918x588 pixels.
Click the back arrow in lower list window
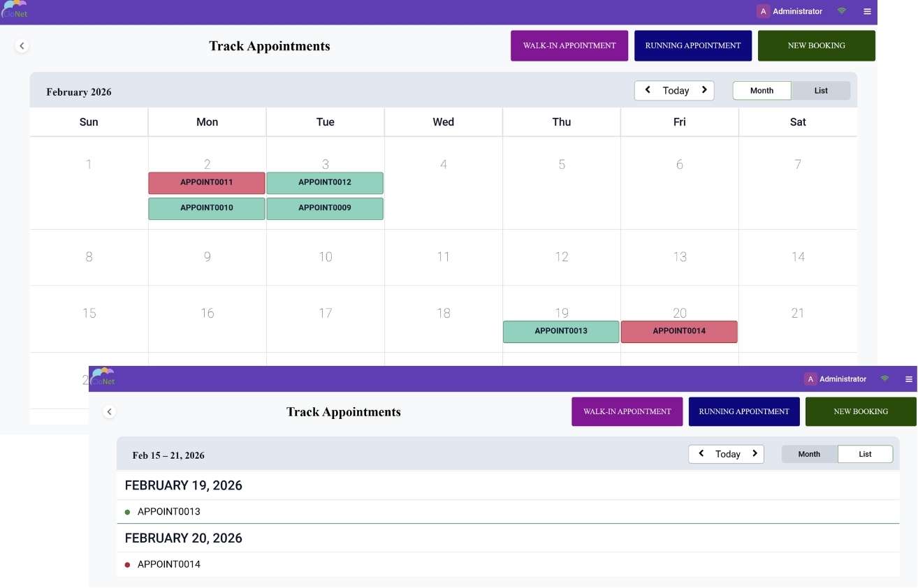pos(109,411)
